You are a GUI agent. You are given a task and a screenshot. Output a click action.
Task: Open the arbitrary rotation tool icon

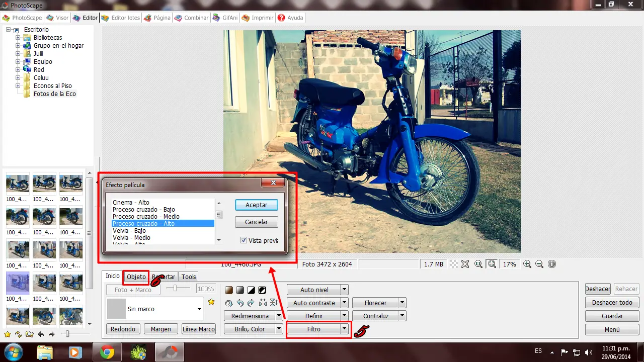(x=229, y=303)
